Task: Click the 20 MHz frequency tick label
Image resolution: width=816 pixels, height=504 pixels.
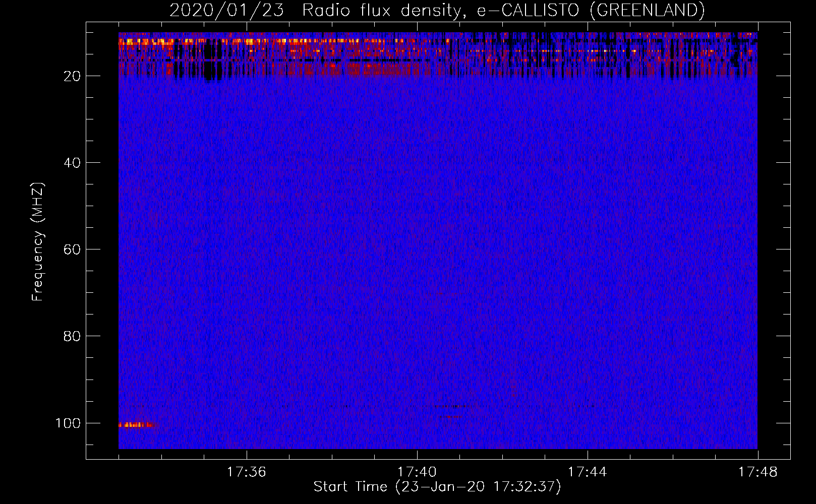Action: click(72, 76)
